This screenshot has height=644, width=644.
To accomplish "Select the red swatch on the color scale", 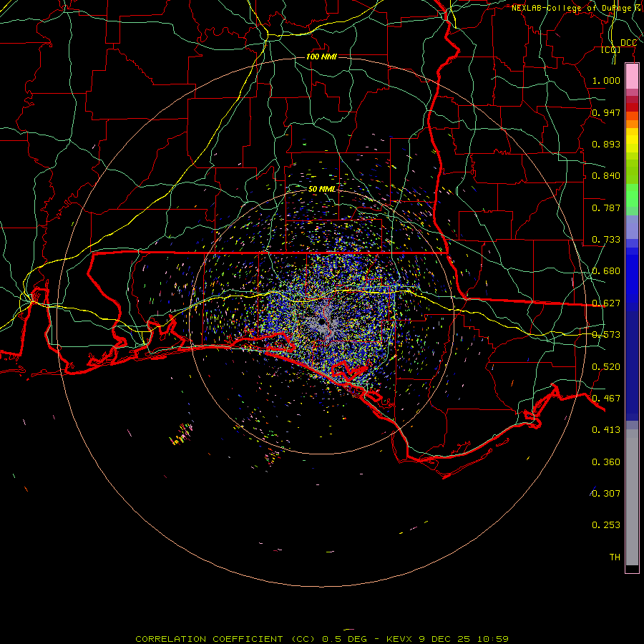I will tap(632, 107).
